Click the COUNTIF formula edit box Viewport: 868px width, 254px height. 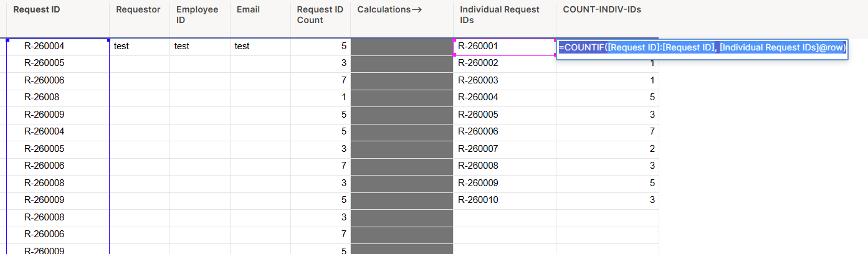tap(702, 48)
